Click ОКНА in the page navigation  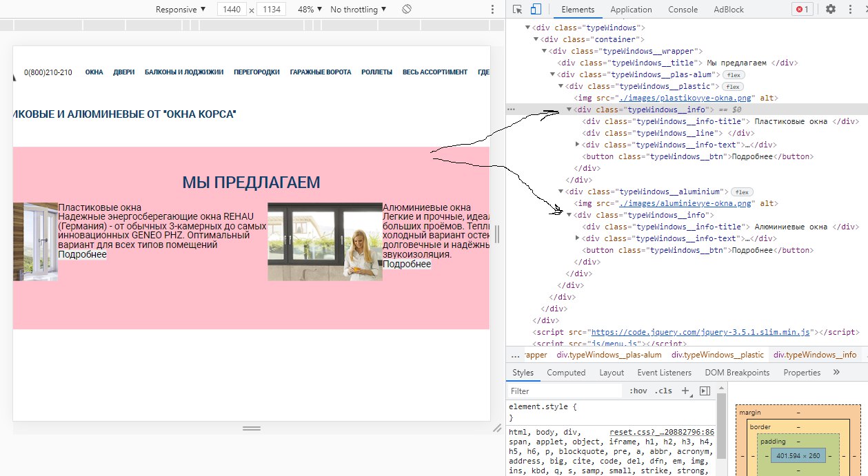pyautogui.click(x=94, y=72)
